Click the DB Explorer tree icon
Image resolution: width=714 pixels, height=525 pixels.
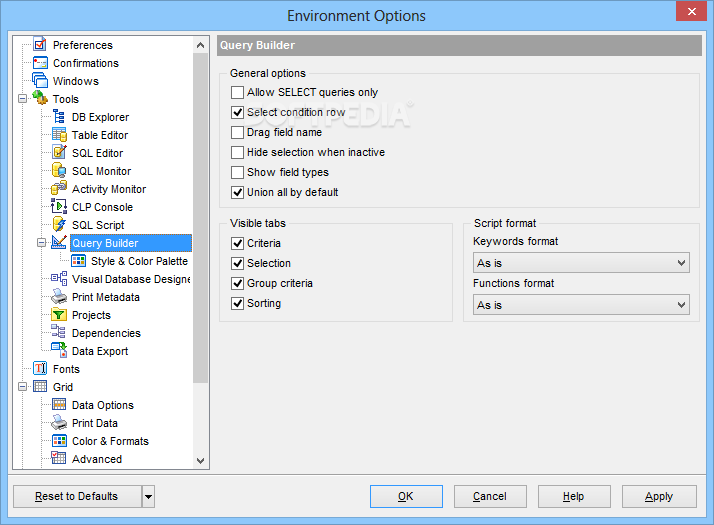pyautogui.click(x=59, y=117)
